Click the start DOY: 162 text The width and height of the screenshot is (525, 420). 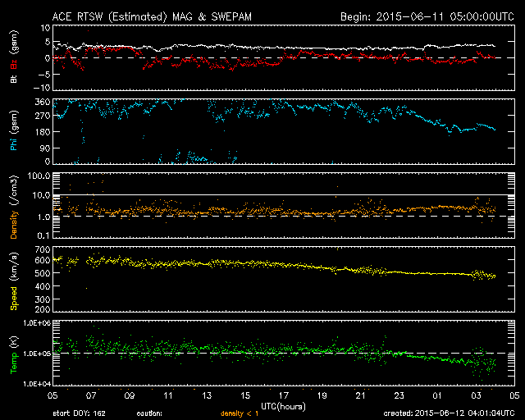coord(80,413)
